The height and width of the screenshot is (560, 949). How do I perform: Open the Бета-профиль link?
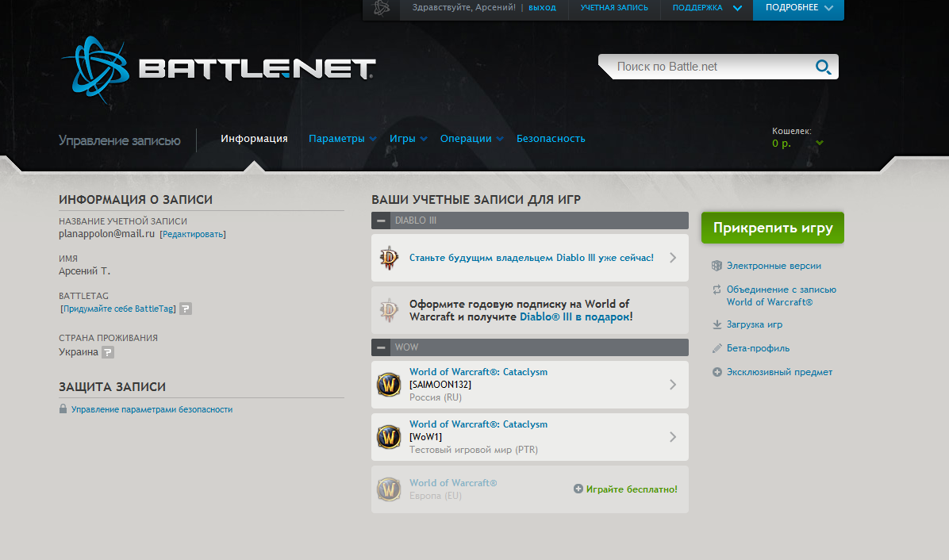[759, 348]
